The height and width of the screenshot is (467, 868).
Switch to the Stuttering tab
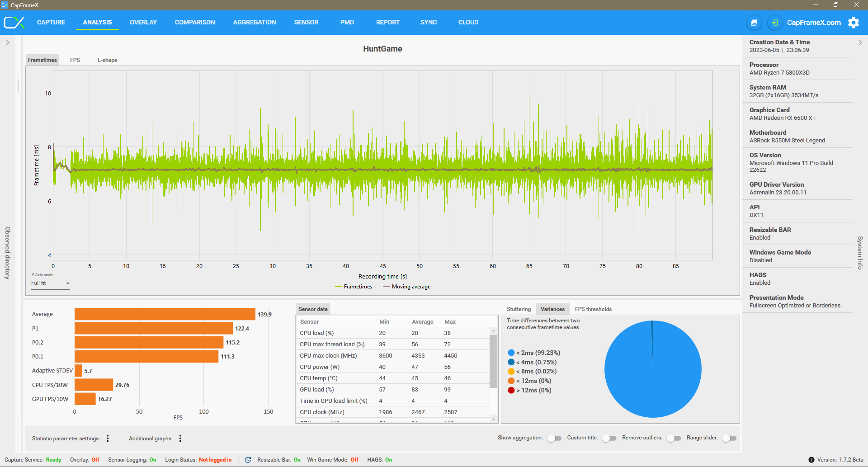pos(519,309)
